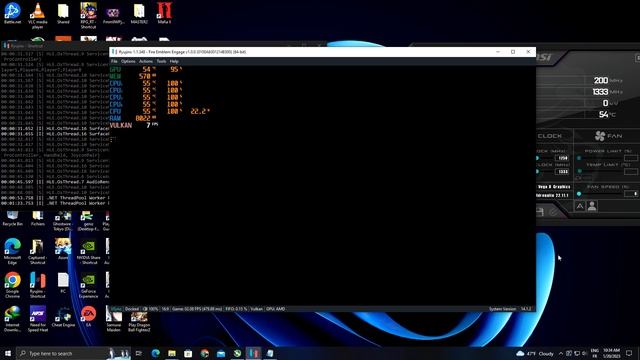The width and height of the screenshot is (640, 360).
Task: Click the memory clock value field in Afterburner
Action: [562, 172]
